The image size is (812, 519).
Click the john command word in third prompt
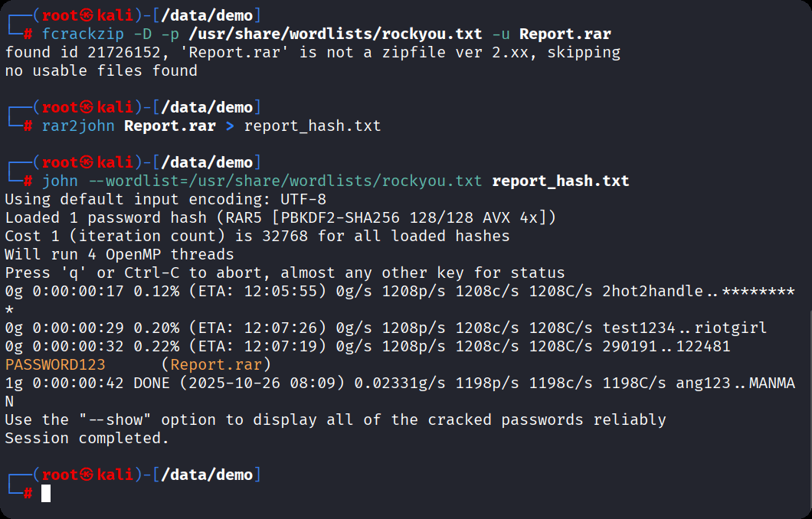[x=60, y=181]
